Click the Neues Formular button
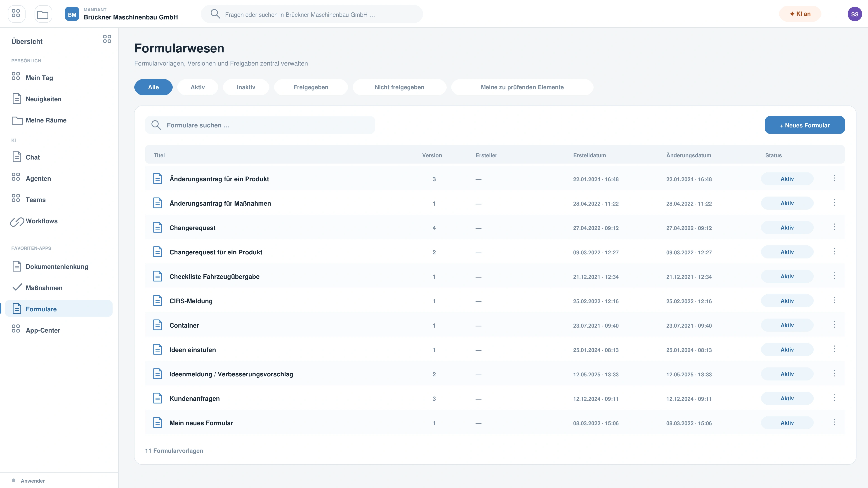This screenshot has width=868, height=488. [805, 125]
